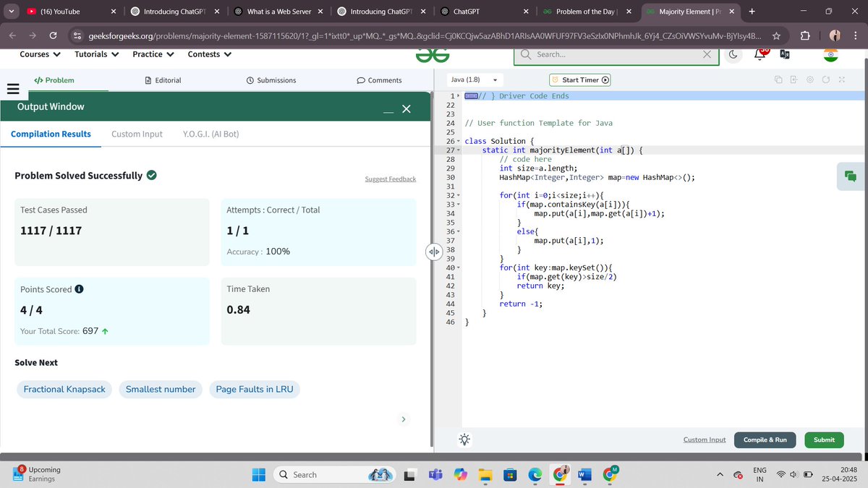
Task: Expand the Practice dropdown menu
Action: click(x=153, y=54)
